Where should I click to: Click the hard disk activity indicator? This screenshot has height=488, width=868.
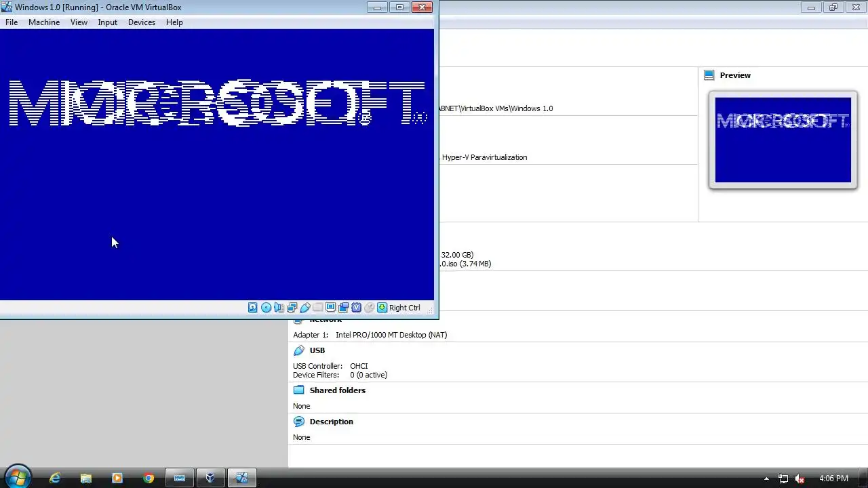[x=253, y=308]
